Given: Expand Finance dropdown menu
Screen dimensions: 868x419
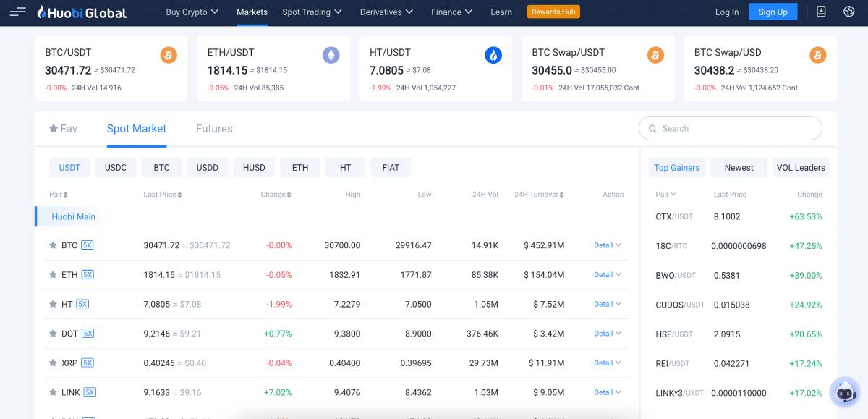Looking at the screenshot, I should point(452,12).
